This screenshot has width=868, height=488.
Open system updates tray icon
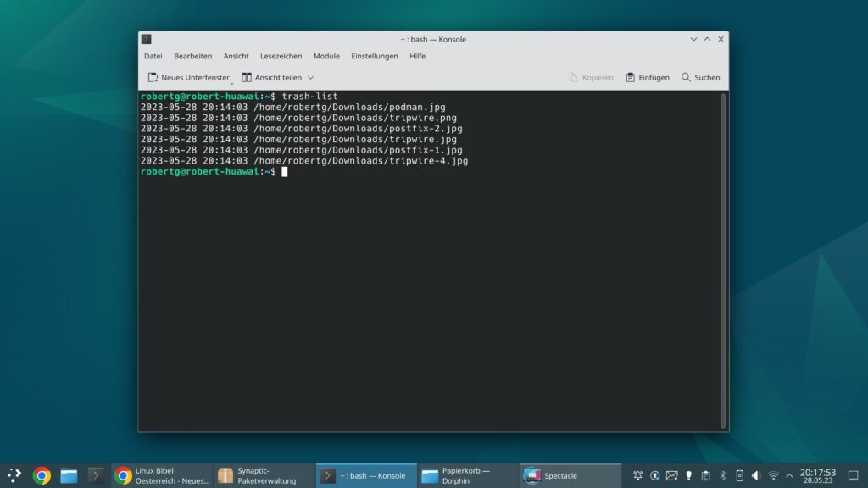(655, 475)
